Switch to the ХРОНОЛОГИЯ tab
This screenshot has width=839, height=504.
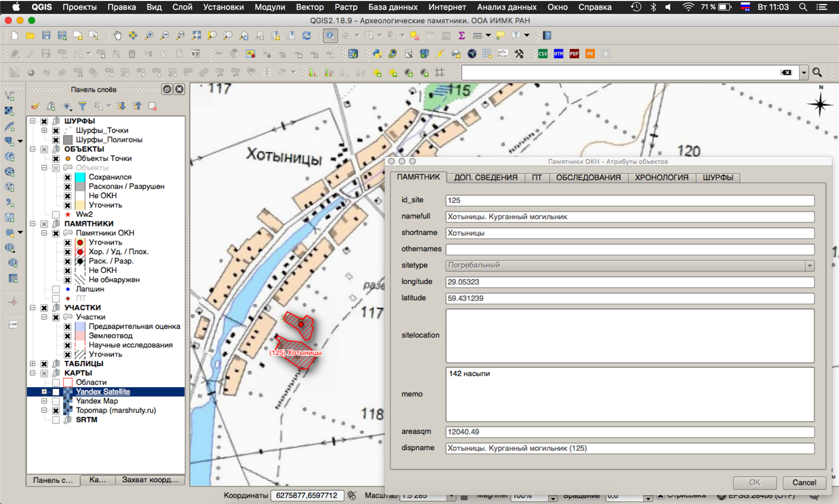[661, 177]
